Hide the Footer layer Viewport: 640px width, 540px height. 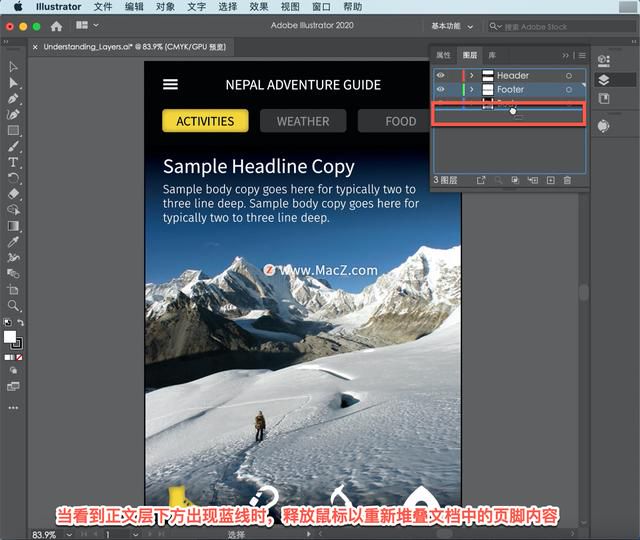(440, 89)
